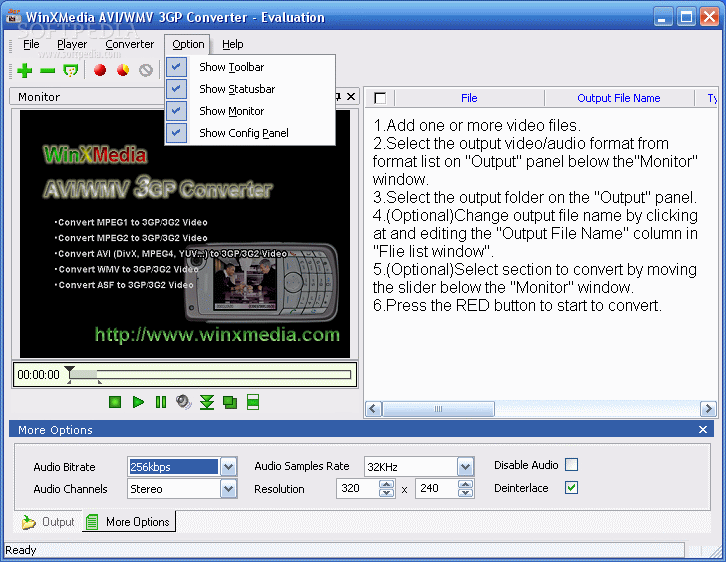Maximize the WinXMedia window
Screen dimensions: 726x562
[x=686, y=17]
